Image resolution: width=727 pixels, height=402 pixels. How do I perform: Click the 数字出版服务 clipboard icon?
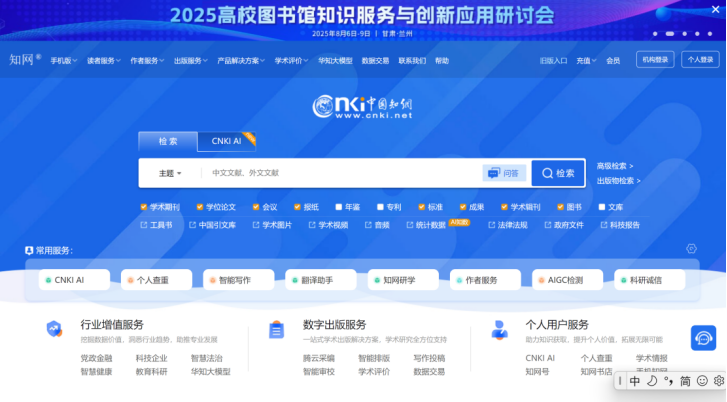coord(276,330)
